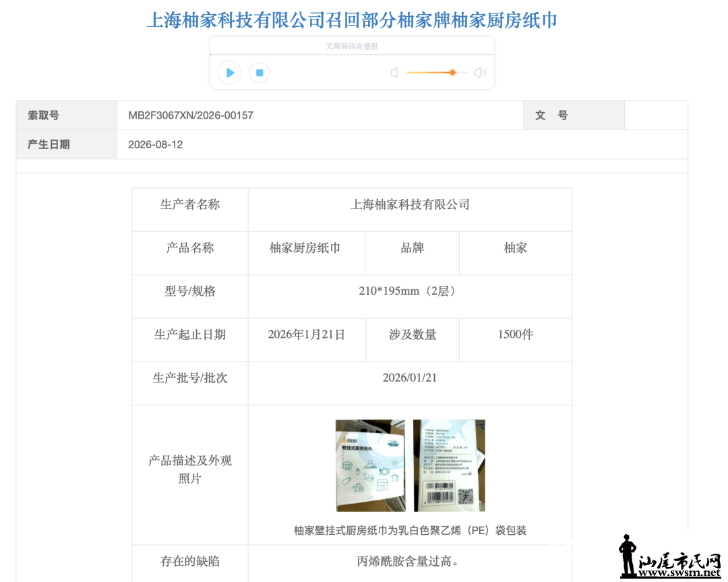Viewport: 728px width, 582px height.
Task: Select the date 2026-08-12
Action: (156, 144)
